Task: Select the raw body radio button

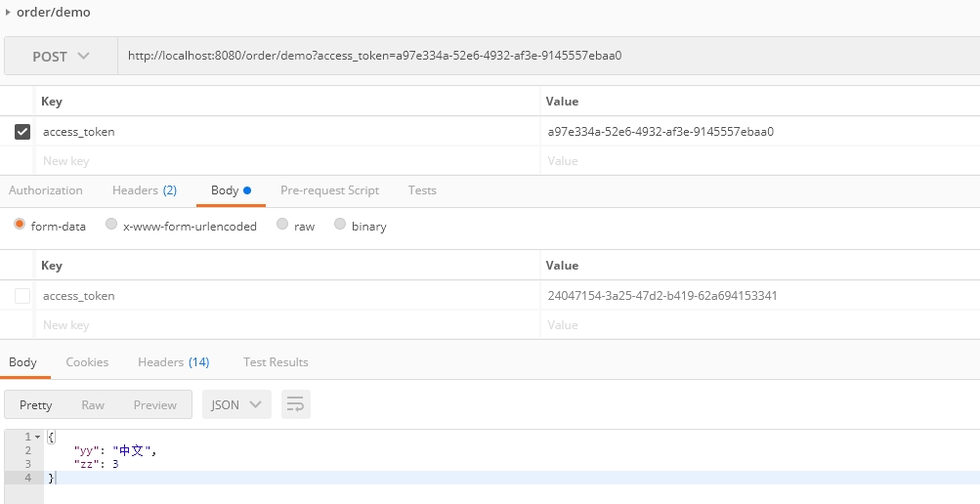Action: [282, 224]
